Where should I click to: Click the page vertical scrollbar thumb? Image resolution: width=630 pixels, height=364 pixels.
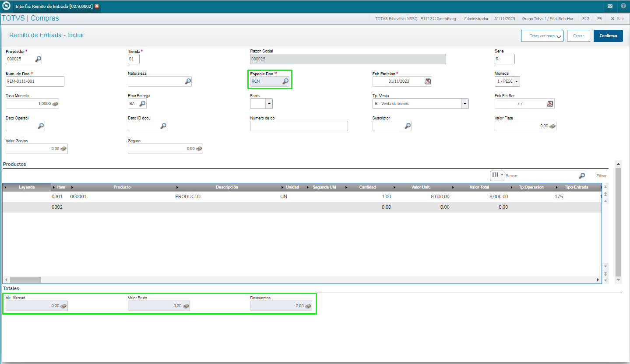(x=619, y=222)
